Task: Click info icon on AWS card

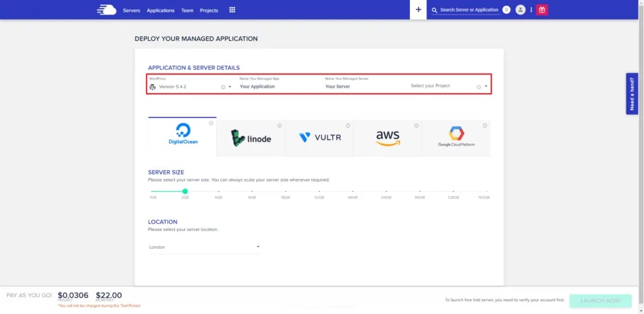Action: click(x=416, y=126)
